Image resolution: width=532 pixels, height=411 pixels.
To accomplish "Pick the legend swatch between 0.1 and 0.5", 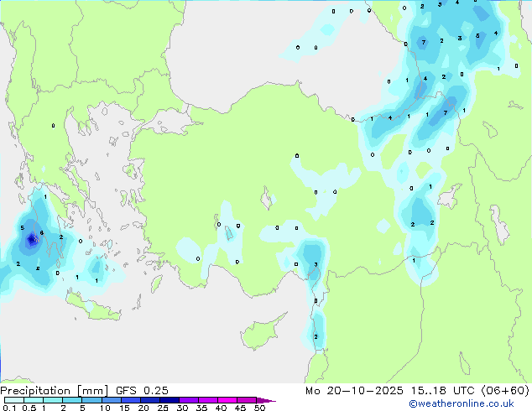I will pyautogui.click(x=14, y=400).
